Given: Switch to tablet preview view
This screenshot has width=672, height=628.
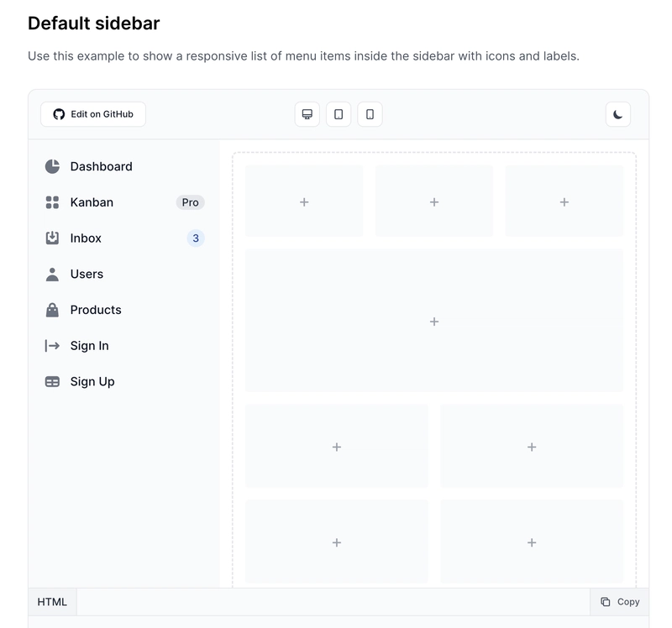Looking at the screenshot, I should 339,114.
